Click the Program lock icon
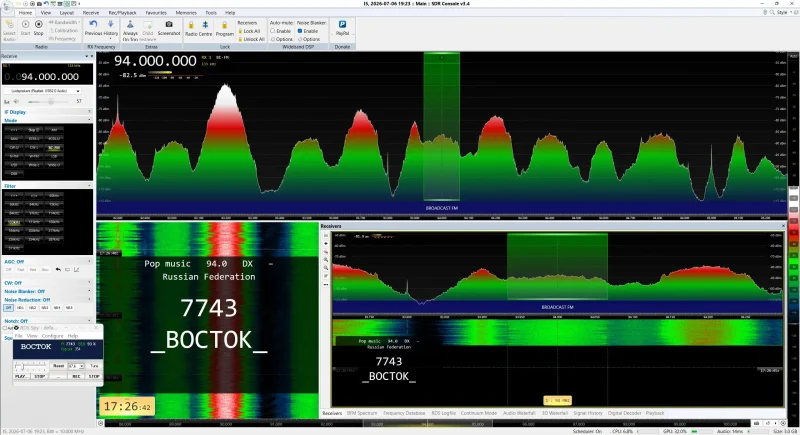800x435 pixels. click(224, 25)
